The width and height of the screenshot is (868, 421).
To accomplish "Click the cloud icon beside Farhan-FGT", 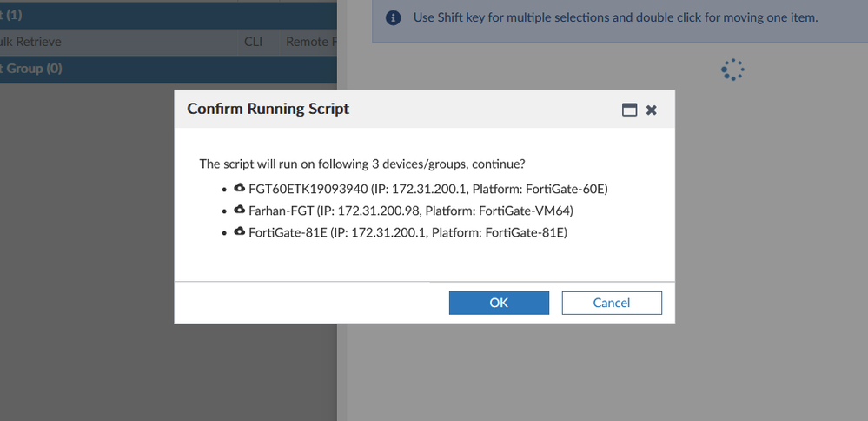I will tap(240, 210).
